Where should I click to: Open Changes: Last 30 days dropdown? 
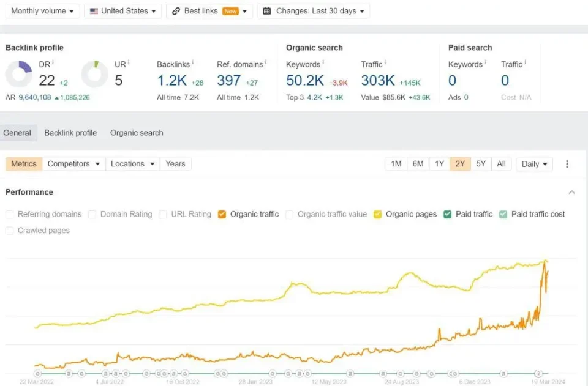[314, 11]
